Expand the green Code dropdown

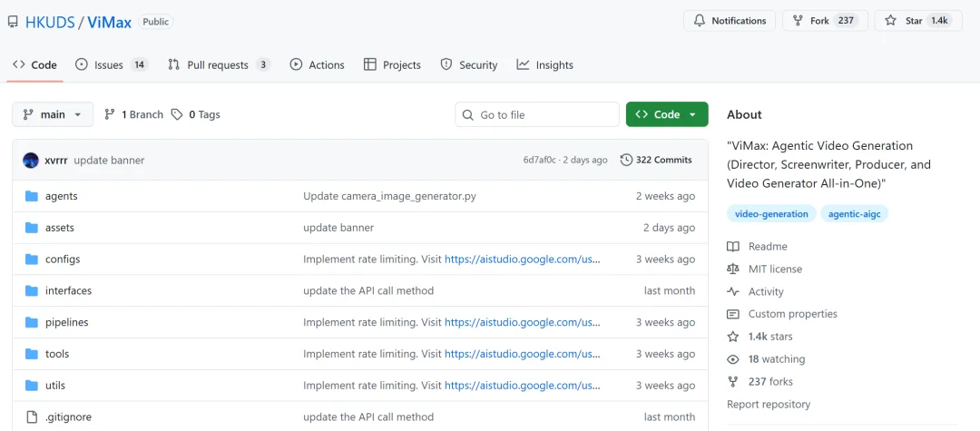667,114
